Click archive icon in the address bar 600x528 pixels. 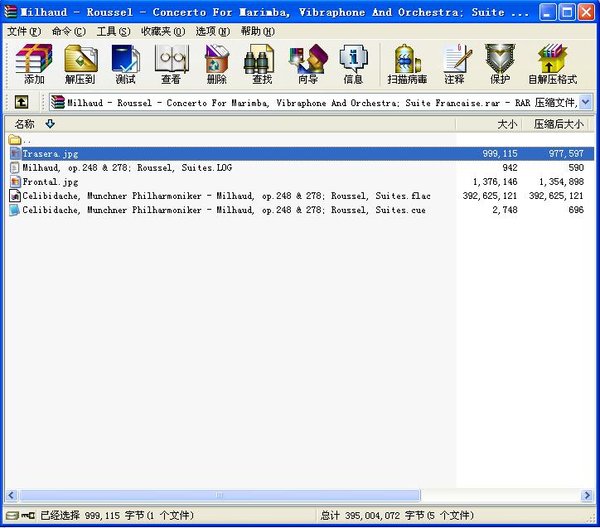[x=58, y=102]
